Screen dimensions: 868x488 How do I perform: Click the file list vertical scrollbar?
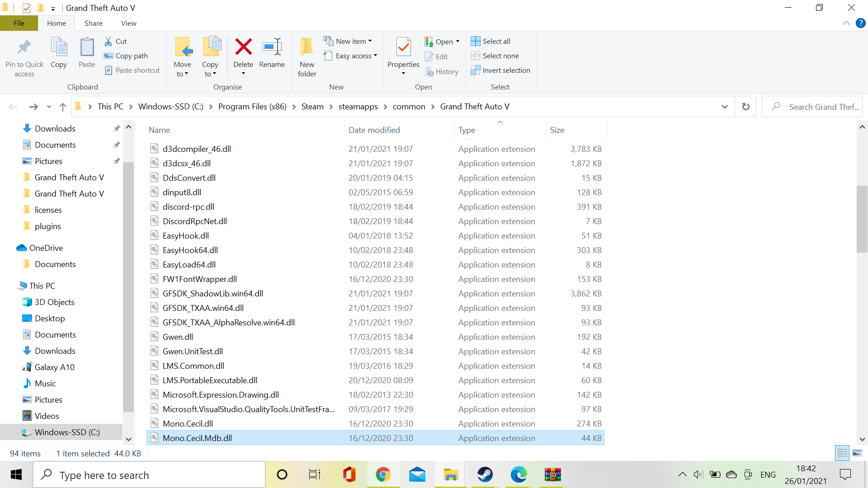click(x=862, y=219)
